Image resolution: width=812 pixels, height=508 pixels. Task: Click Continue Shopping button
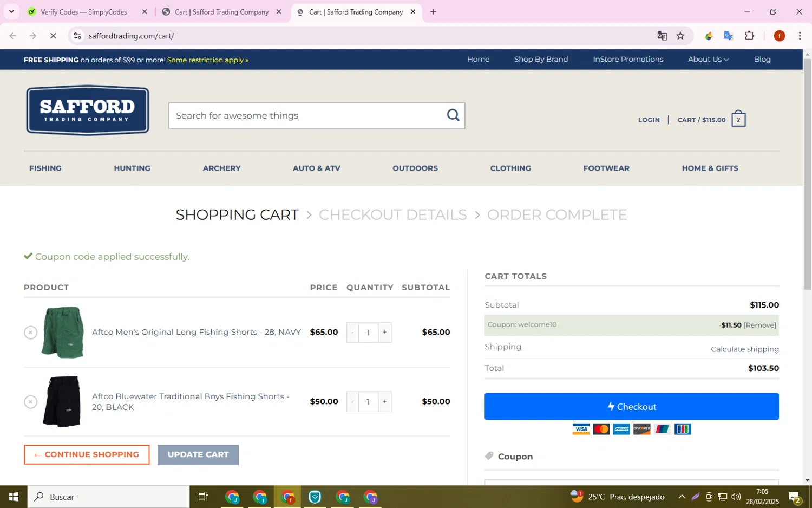[x=87, y=454]
